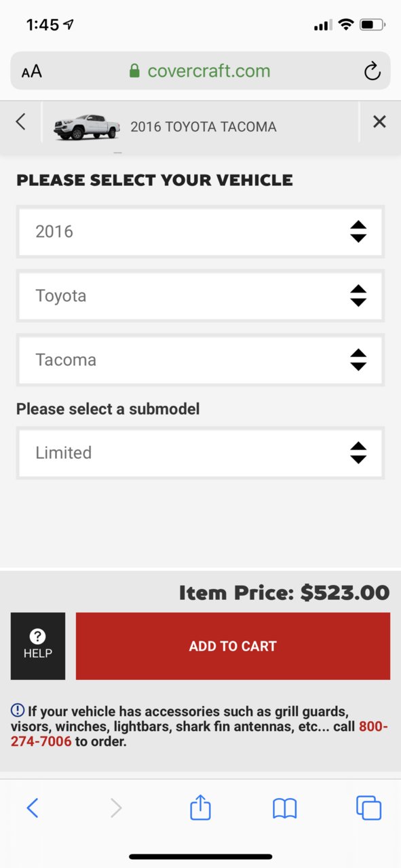Open the year dropdown showing 2016
The image size is (401, 868).
[x=200, y=231]
